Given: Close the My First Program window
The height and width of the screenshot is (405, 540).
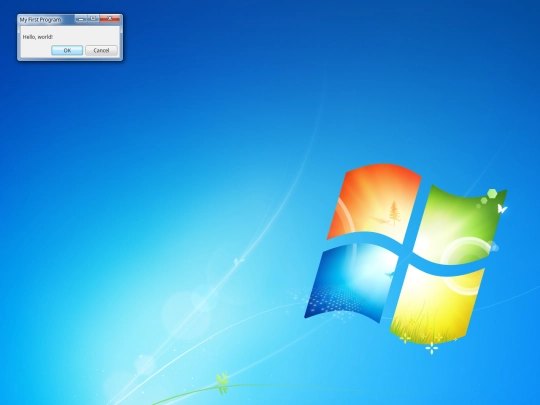Looking at the screenshot, I should 110,19.
